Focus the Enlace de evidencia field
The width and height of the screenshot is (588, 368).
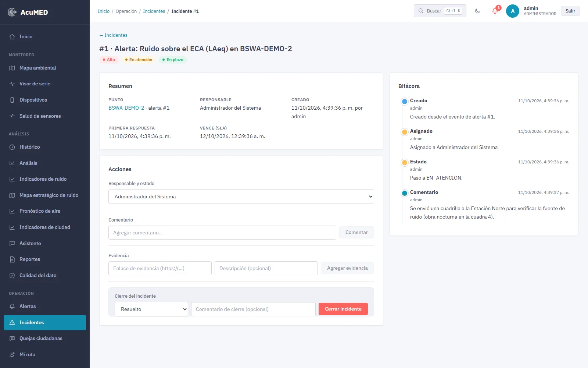(160, 268)
